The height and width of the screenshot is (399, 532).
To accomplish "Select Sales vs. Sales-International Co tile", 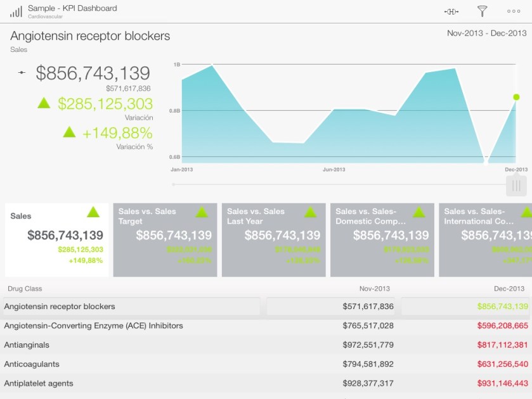I will (485, 239).
